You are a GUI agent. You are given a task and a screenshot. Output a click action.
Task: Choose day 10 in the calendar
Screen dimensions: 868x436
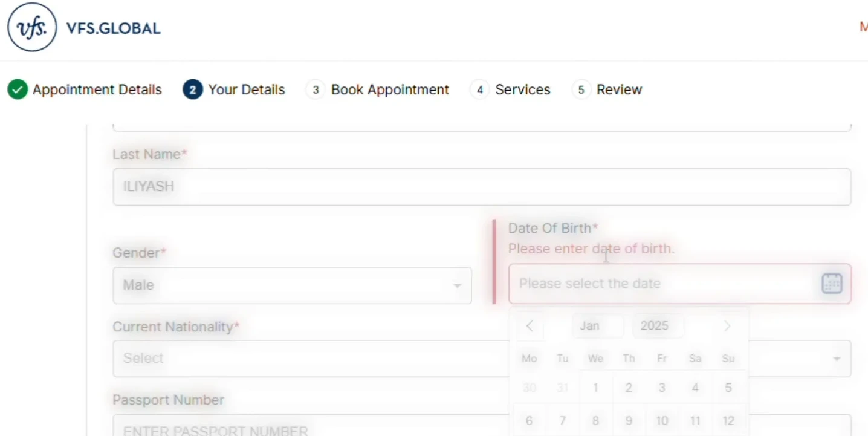[662, 421]
